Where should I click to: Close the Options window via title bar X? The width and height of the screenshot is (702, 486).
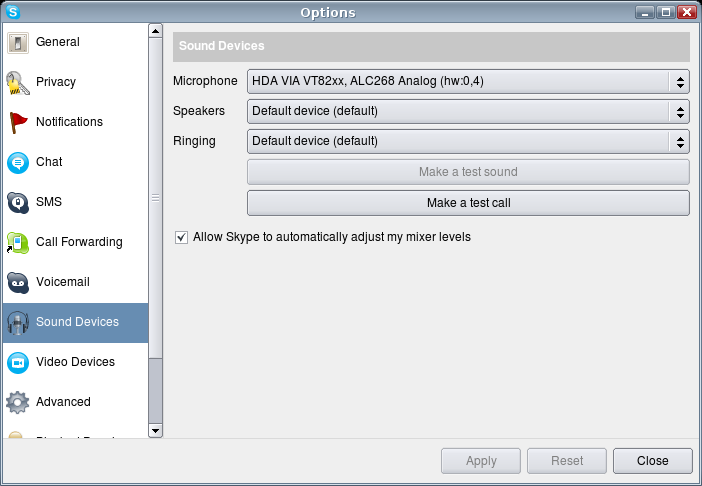click(x=686, y=12)
